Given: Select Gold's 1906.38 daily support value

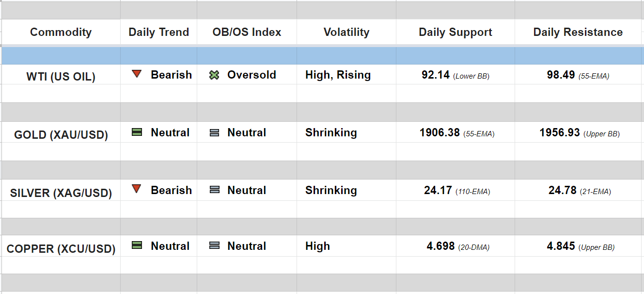Looking at the screenshot, I should pyautogui.click(x=440, y=132).
